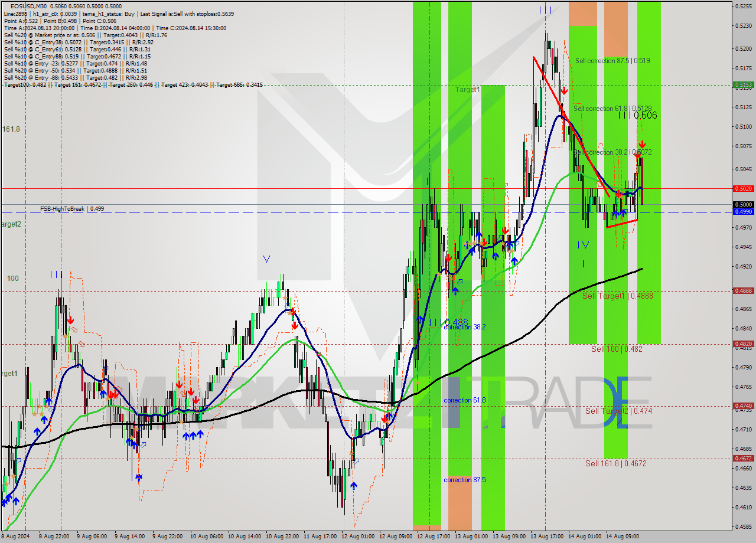Click the Sell 100 | 0.482 label
This screenshot has height=543, width=756.
[616, 349]
